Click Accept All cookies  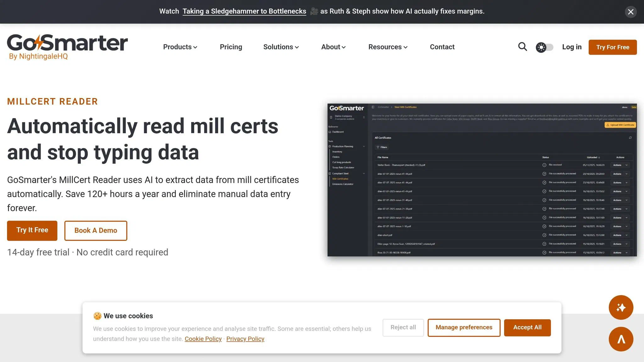pyautogui.click(x=527, y=327)
